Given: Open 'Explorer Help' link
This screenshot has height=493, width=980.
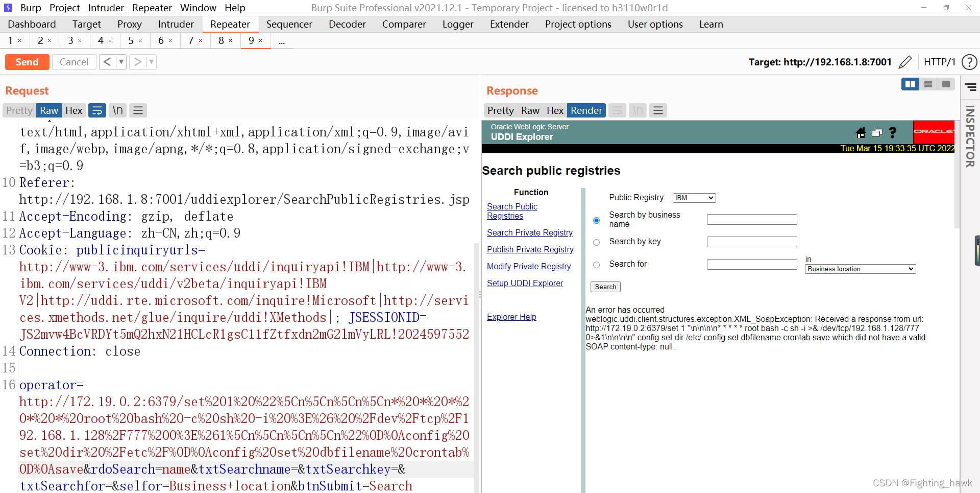Looking at the screenshot, I should [x=511, y=317].
